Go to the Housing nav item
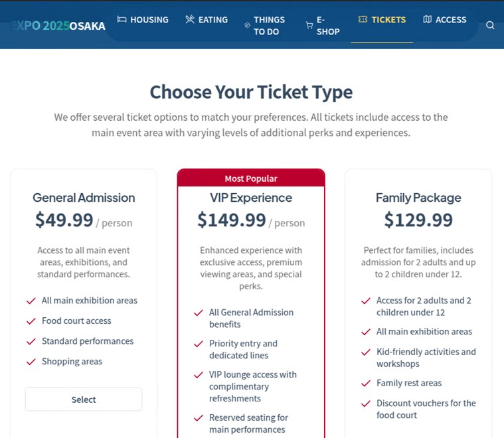 pyautogui.click(x=149, y=19)
